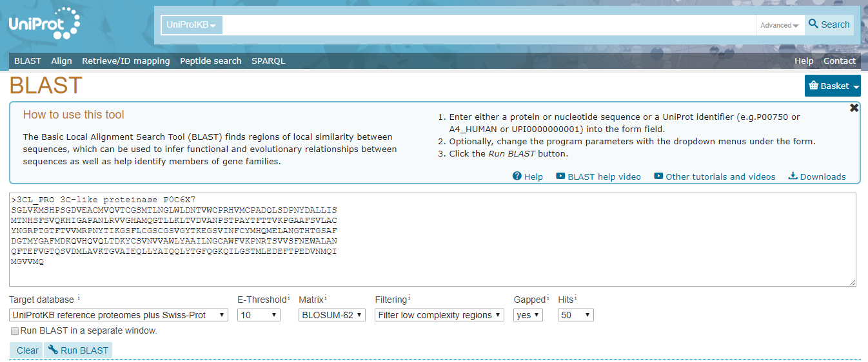
Task: Open the Basket dropdown
Action: 833,86
